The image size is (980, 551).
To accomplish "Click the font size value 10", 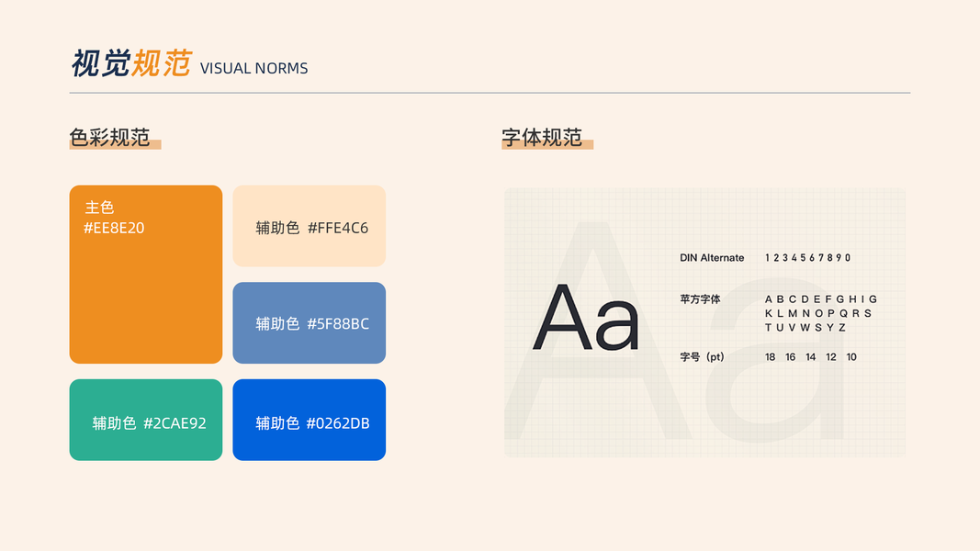I will pyautogui.click(x=851, y=356).
